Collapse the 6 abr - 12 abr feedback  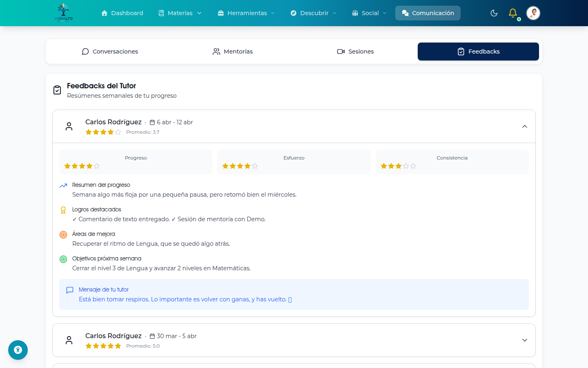(x=525, y=126)
